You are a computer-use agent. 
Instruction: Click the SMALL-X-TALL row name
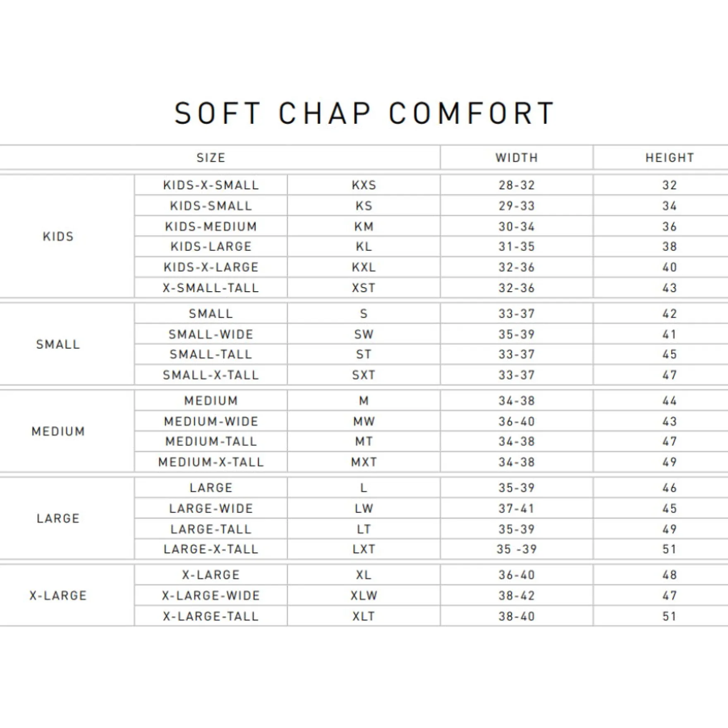click(x=211, y=375)
